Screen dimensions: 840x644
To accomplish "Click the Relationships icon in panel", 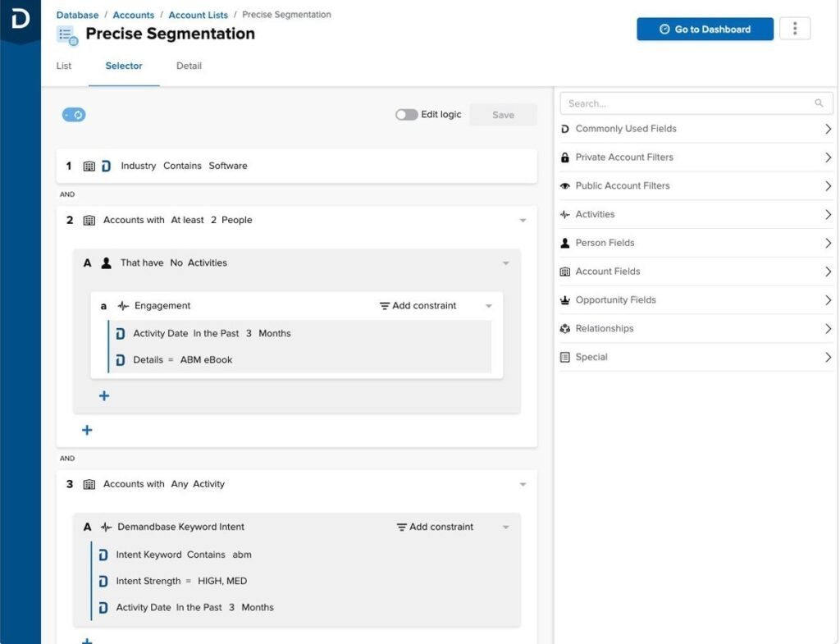I will click(x=564, y=328).
